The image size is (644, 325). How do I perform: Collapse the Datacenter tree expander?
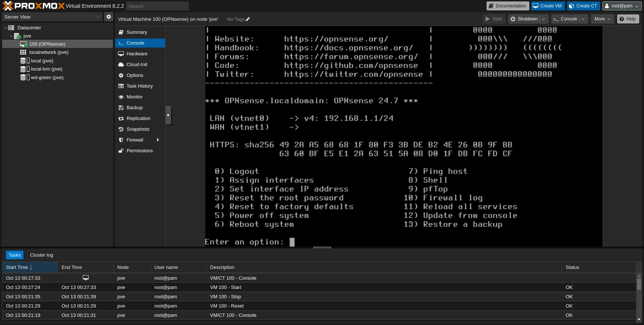click(x=6, y=28)
